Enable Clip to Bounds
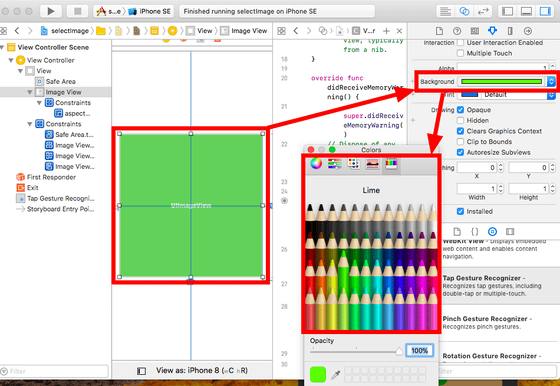Viewport: 560px width, 386px height. pos(460,142)
